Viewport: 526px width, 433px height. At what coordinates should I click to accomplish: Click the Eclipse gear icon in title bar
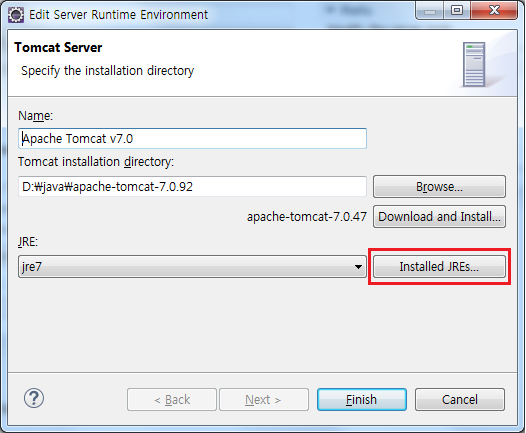click(x=16, y=15)
